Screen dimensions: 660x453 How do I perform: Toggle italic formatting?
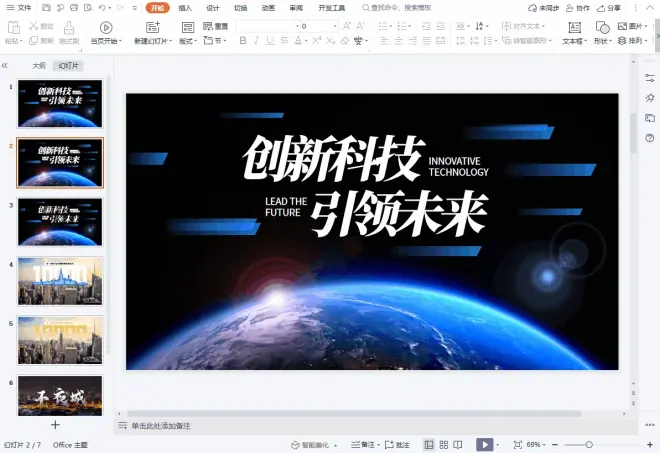click(x=256, y=40)
